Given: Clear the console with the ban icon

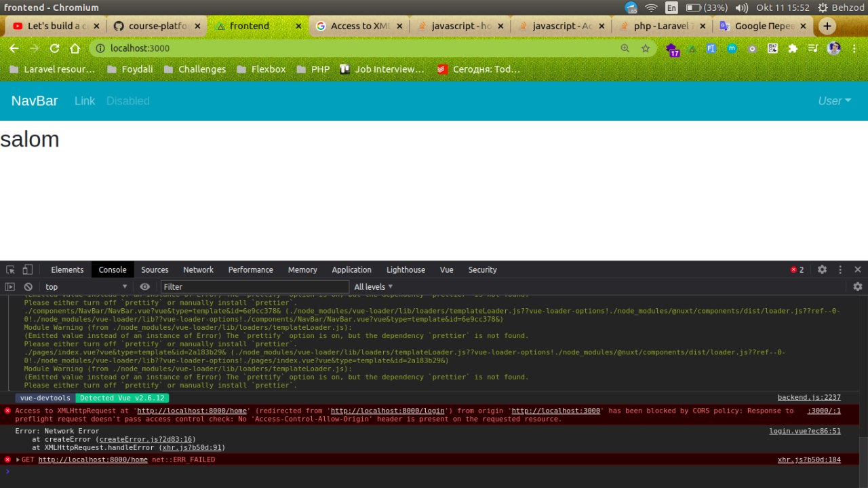Looking at the screenshot, I should (28, 287).
